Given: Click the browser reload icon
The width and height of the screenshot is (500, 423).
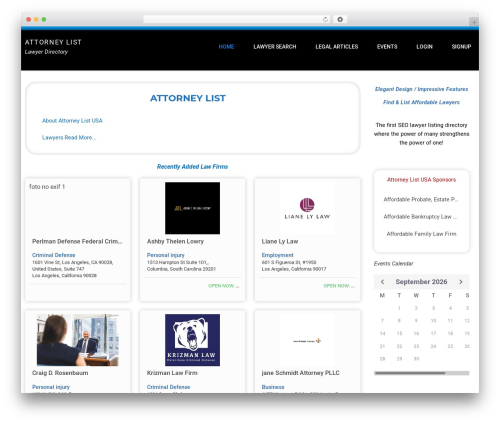Looking at the screenshot, I should point(325,19).
